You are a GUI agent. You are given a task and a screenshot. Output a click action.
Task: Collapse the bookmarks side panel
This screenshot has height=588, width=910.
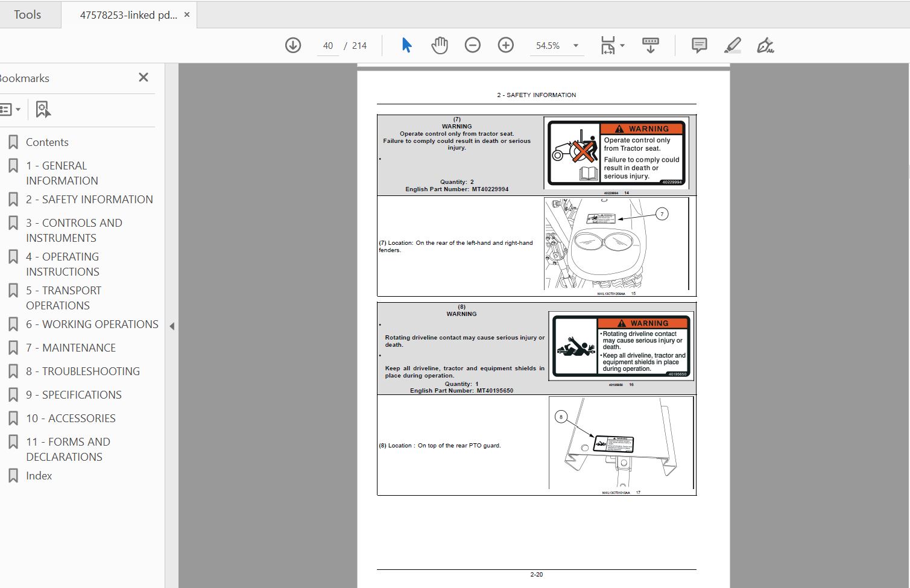click(x=172, y=326)
